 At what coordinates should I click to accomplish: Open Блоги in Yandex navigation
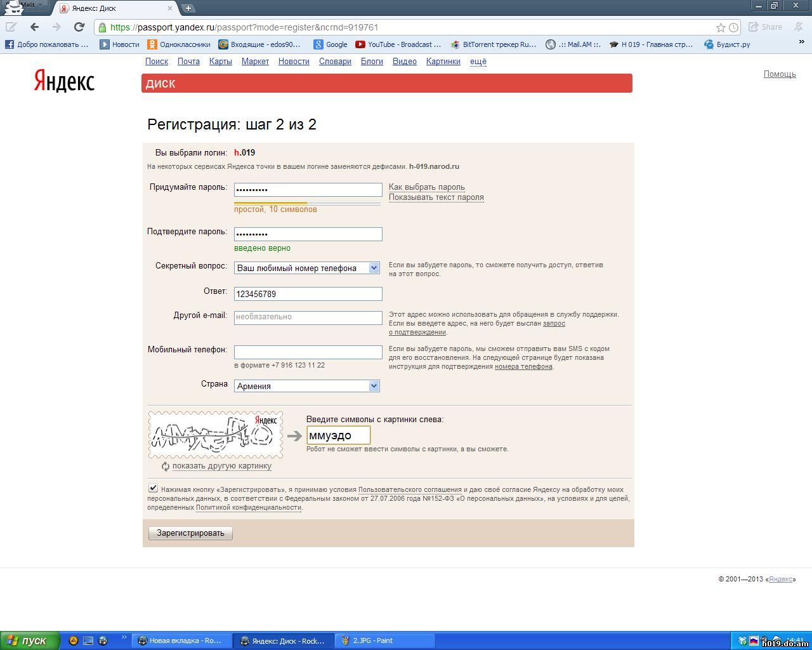[x=372, y=62]
